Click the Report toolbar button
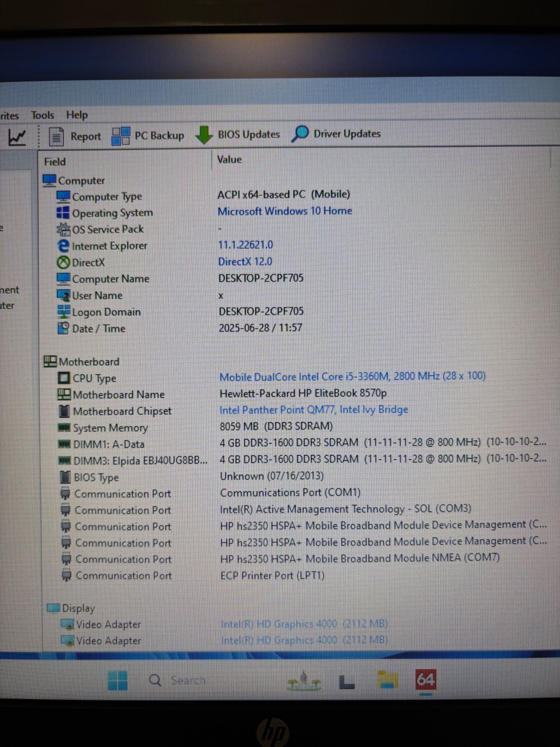 [75, 137]
